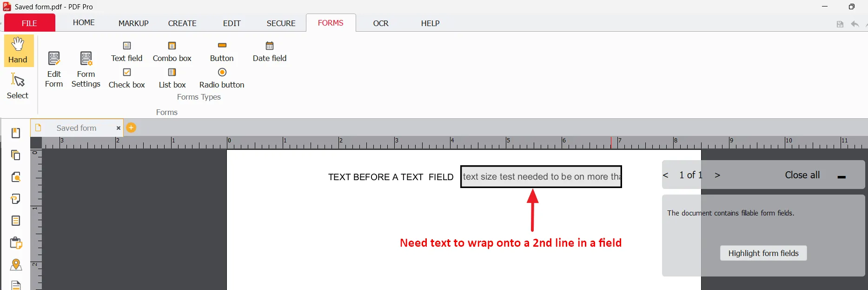The image size is (868, 290).
Task: Click 'The document contains fillable form fields.' message
Action: pyautogui.click(x=730, y=213)
